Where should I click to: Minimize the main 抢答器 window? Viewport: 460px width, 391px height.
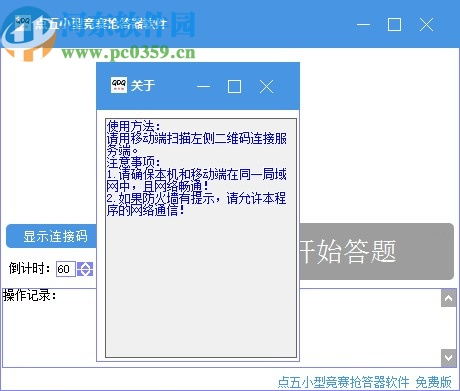tap(363, 25)
